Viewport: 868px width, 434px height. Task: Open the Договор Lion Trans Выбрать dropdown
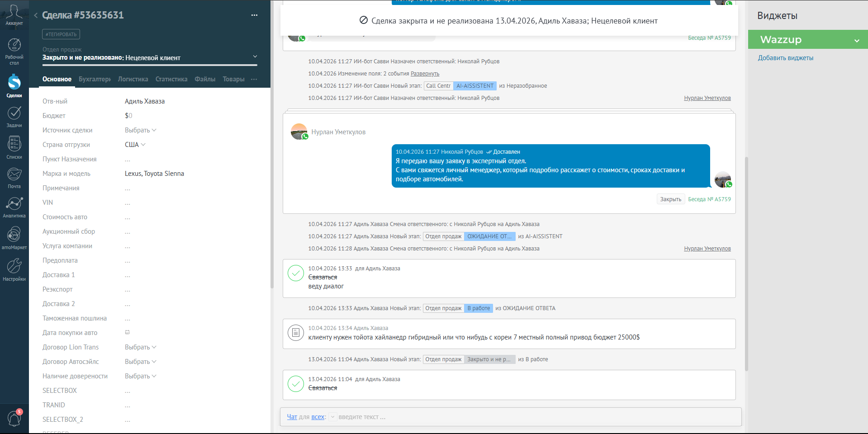point(140,347)
